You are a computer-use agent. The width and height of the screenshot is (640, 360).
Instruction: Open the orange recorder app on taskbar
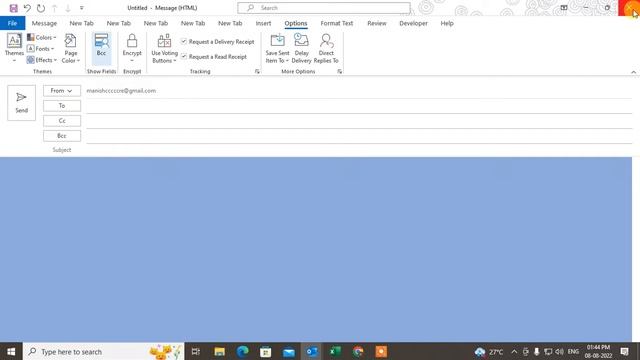(381, 351)
